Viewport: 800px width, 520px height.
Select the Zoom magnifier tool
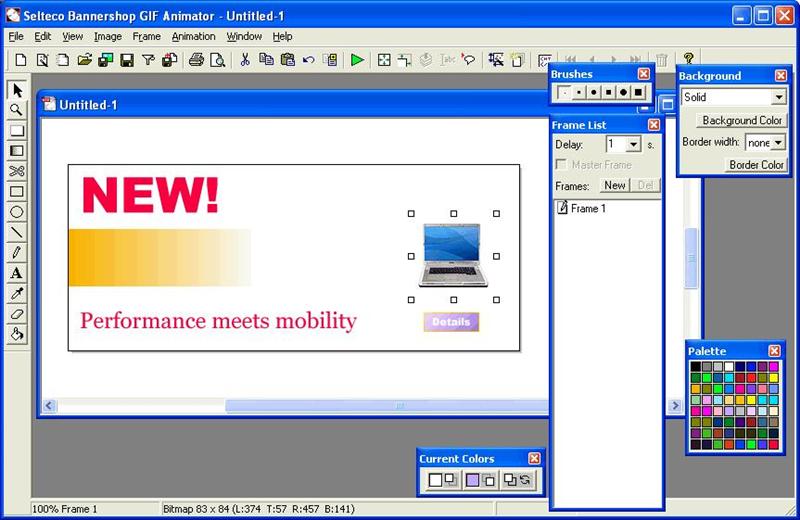17,110
